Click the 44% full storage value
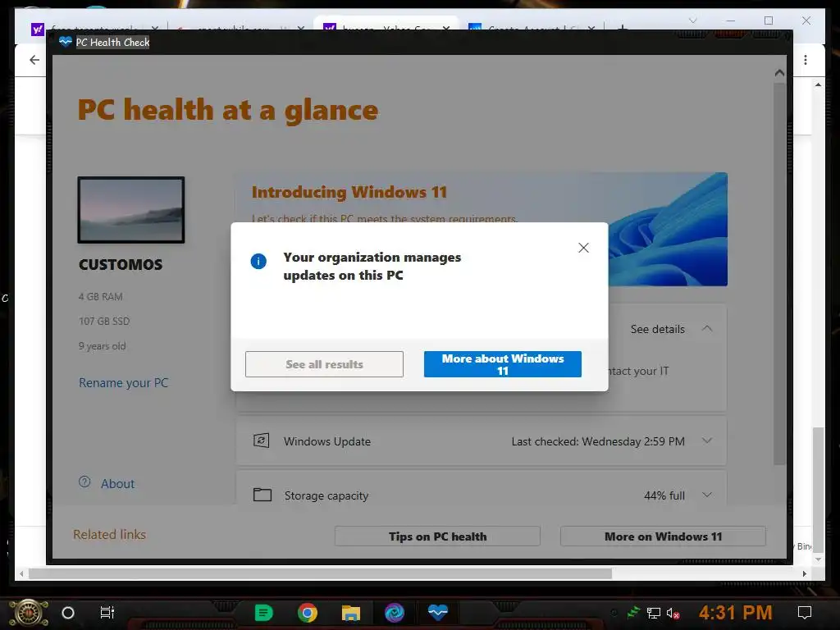Image resolution: width=840 pixels, height=630 pixels. pos(664,495)
